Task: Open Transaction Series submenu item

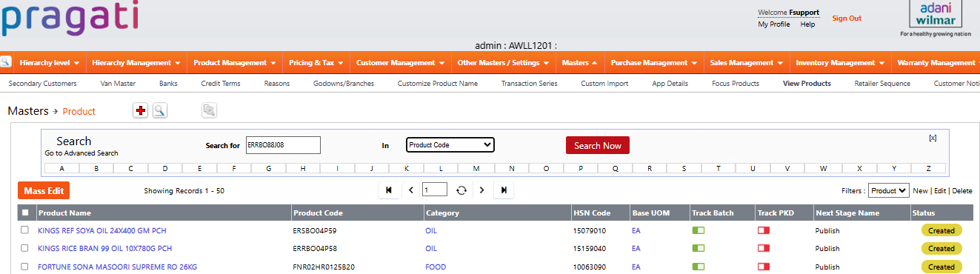Action: click(529, 84)
